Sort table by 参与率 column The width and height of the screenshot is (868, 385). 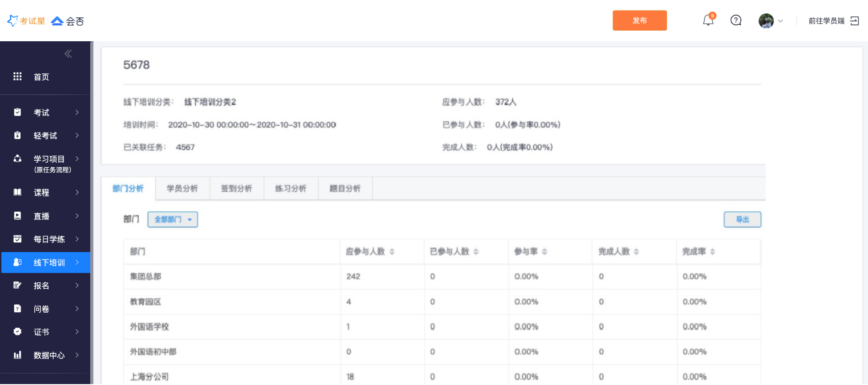(x=544, y=252)
